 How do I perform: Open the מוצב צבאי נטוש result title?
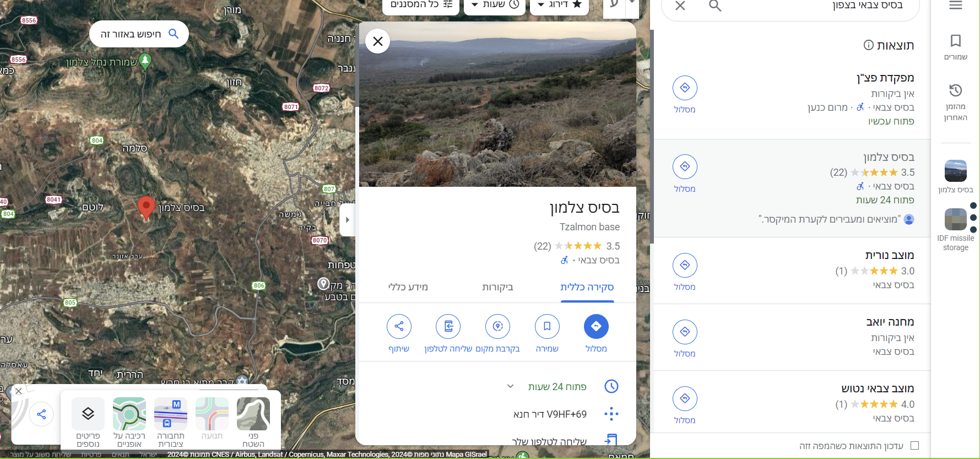878,388
